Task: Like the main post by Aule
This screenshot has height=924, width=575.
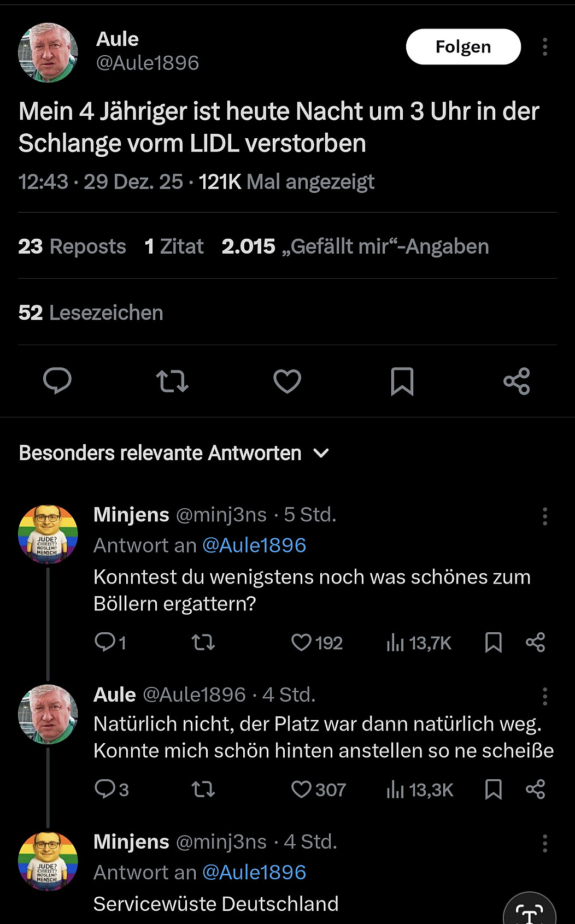Action: [287, 381]
